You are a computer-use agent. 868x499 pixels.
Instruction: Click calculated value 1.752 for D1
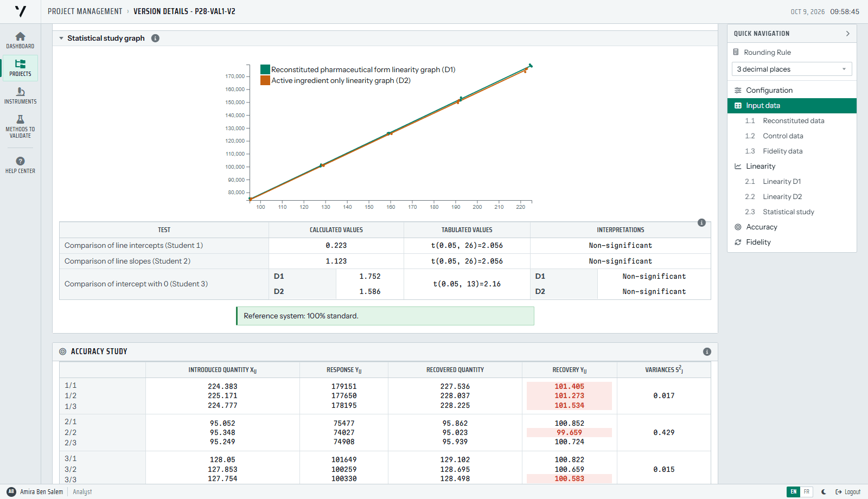370,276
